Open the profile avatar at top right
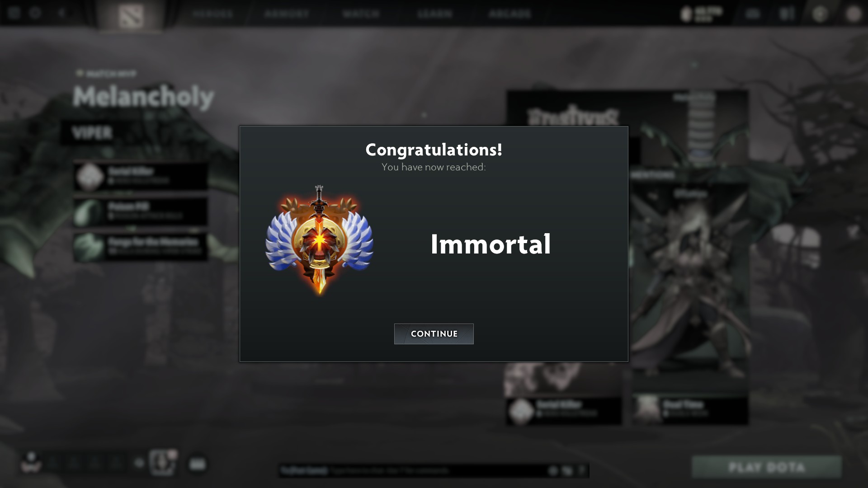Image resolution: width=868 pixels, height=488 pixels. pyautogui.click(x=854, y=14)
